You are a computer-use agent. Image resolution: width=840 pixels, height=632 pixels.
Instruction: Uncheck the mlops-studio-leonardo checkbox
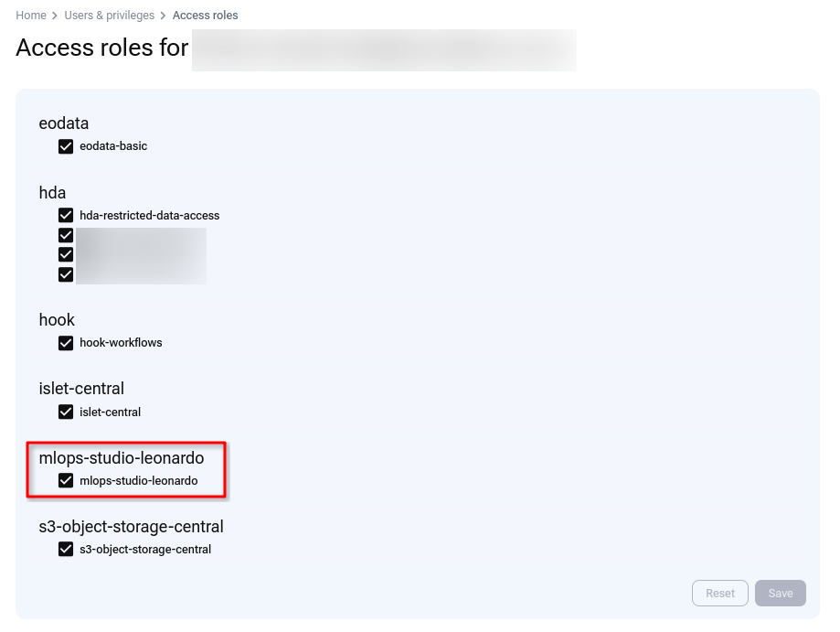point(66,480)
